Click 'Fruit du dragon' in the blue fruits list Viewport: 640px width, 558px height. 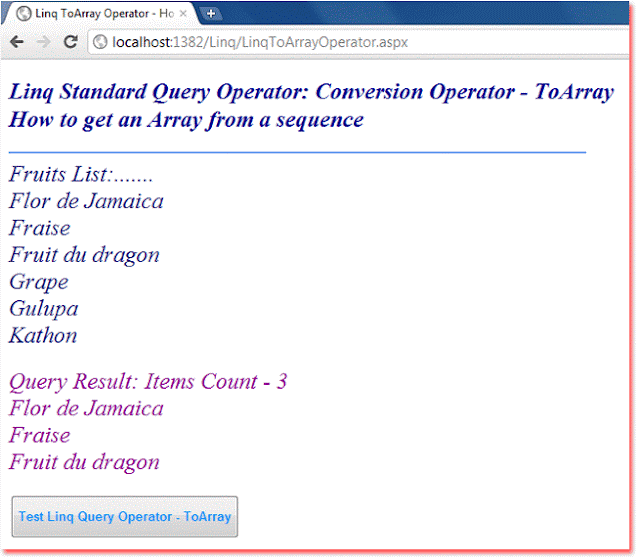[84, 256]
